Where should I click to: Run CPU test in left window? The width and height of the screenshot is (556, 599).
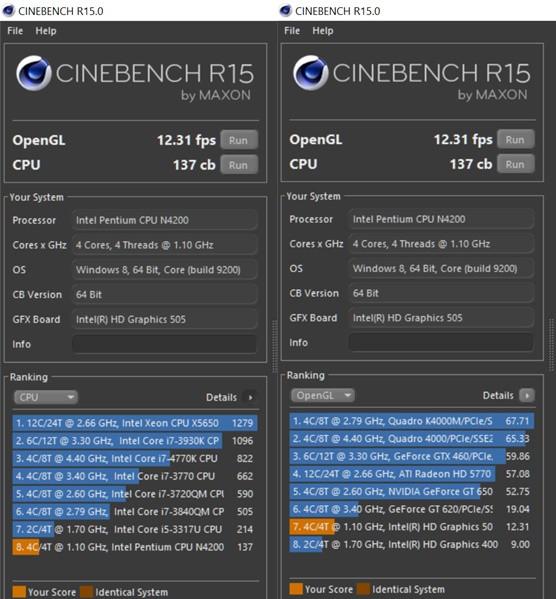click(239, 165)
